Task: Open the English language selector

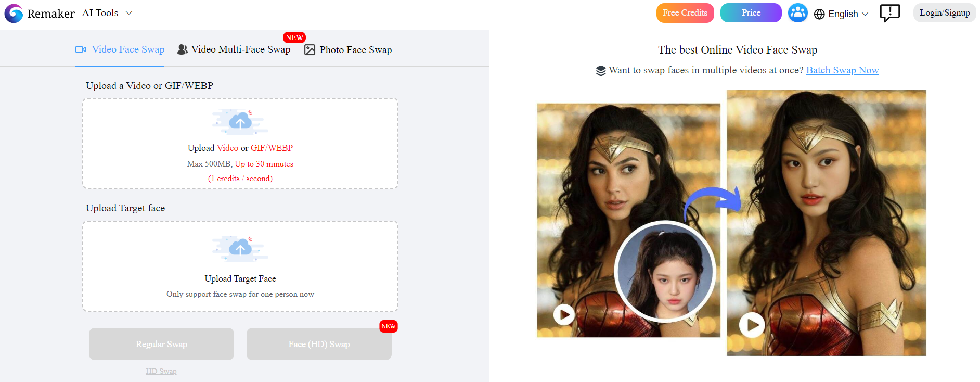Action: pyautogui.click(x=841, y=14)
